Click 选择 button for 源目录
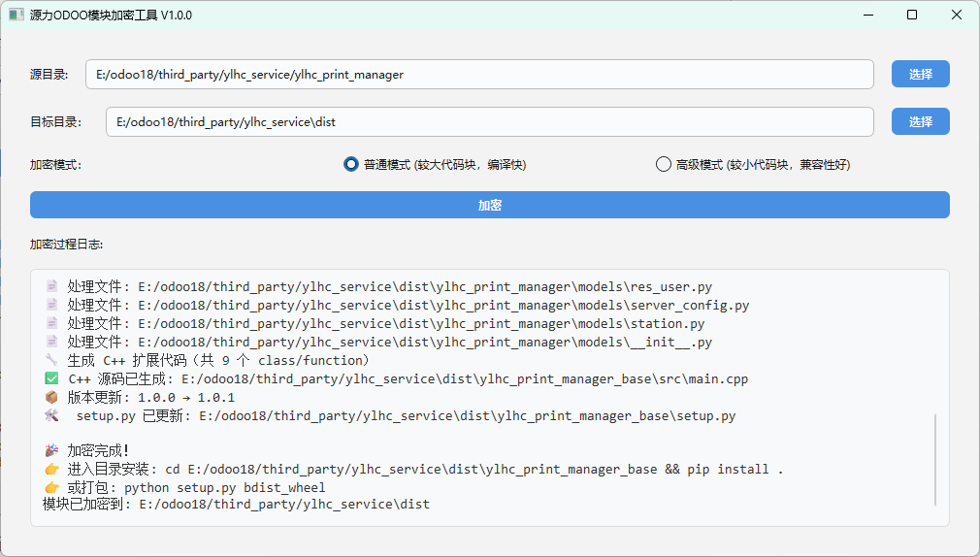 click(920, 75)
